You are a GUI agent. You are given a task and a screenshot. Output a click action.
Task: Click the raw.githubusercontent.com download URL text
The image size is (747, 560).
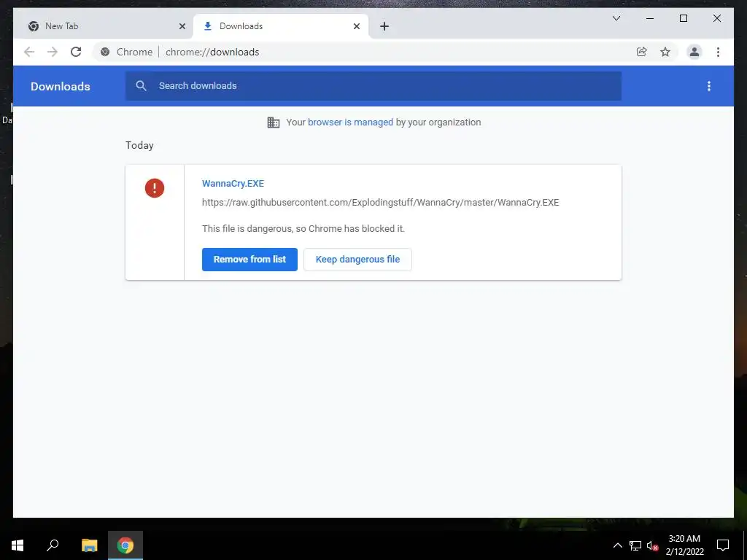pos(380,203)
